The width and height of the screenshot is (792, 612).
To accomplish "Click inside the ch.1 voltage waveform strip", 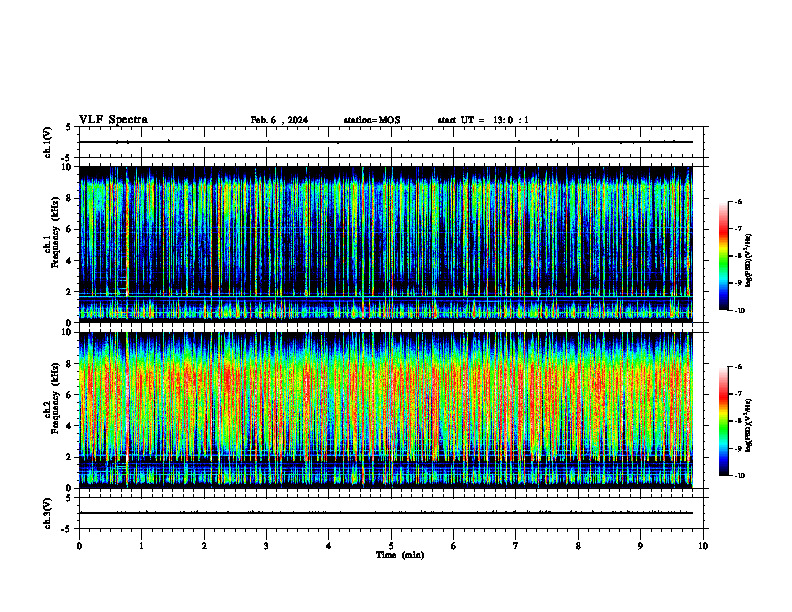I will (391, 142).
